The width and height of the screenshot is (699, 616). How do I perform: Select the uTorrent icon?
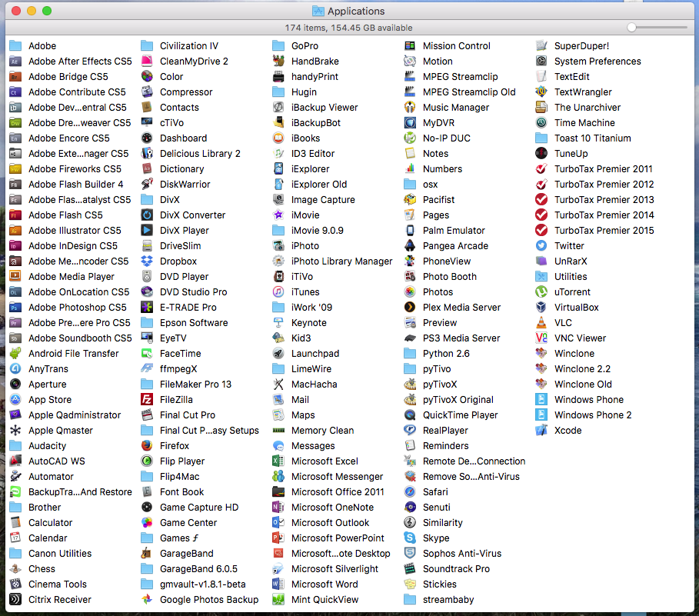[x=541, y=292]
